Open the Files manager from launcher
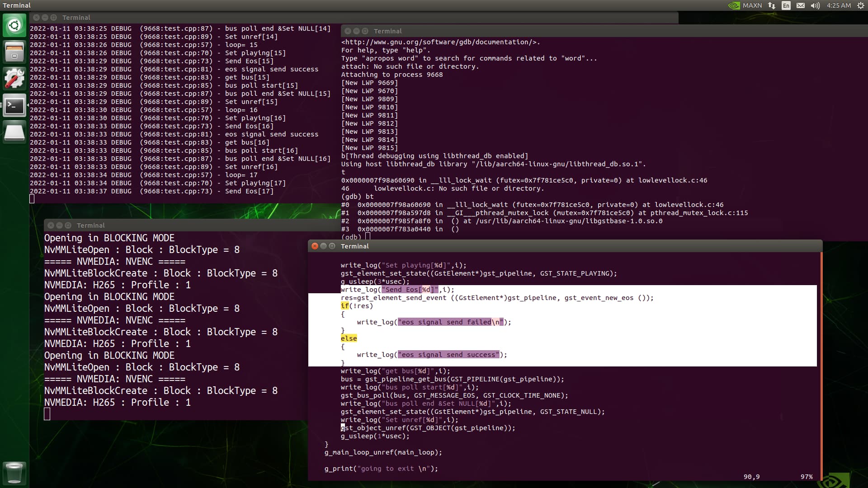 [14, 52]
